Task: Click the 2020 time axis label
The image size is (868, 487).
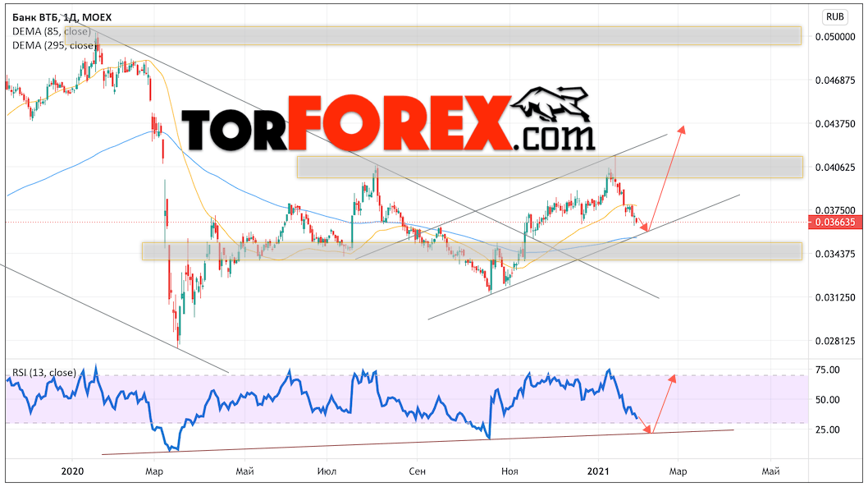Action: click(72, 471)
